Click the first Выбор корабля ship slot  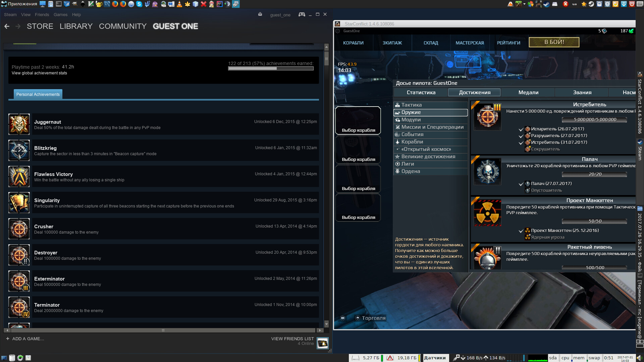pyautogui.click(x=358, y=120)
